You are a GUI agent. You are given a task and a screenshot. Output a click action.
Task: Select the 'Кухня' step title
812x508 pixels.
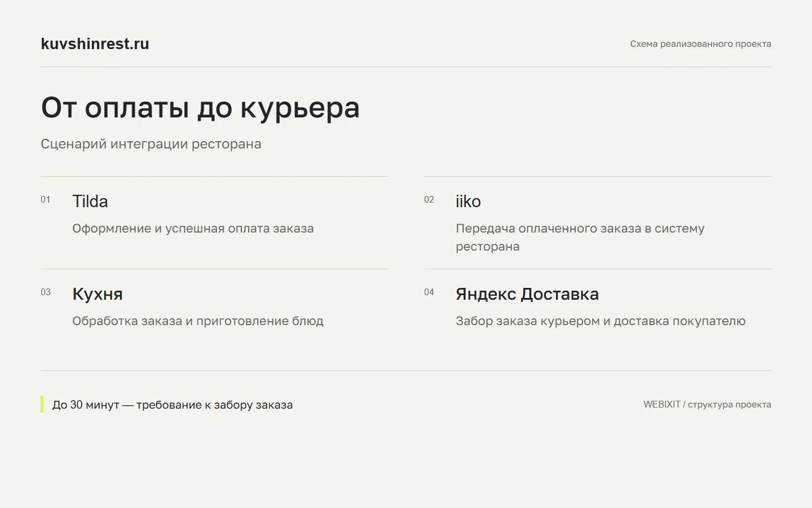[98, 294]
